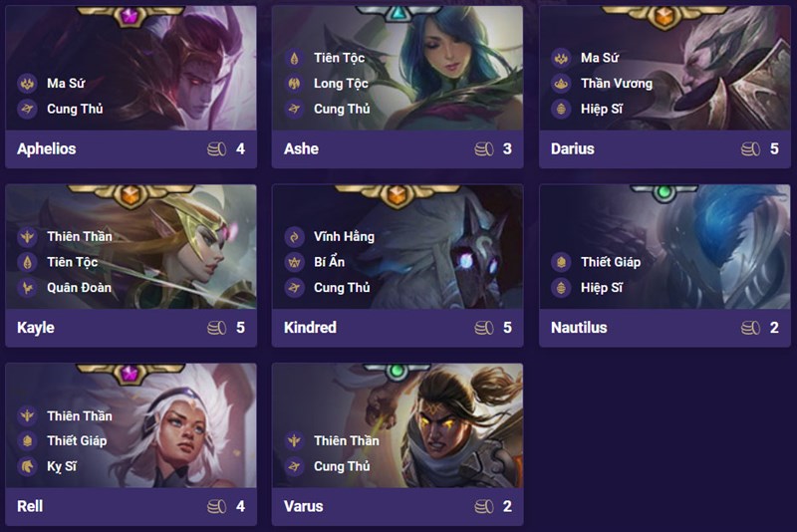
Task: Click the Vĩnh Hằng trait icon on Kindred
Action: (294, 236)
